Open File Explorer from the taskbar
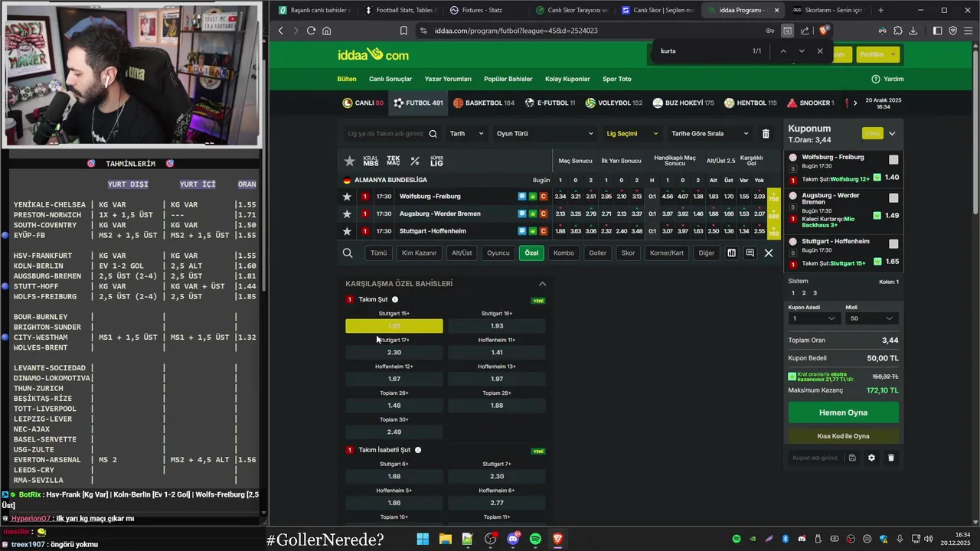980x551 pixels. pyautogui.click(x=445, y=539)
